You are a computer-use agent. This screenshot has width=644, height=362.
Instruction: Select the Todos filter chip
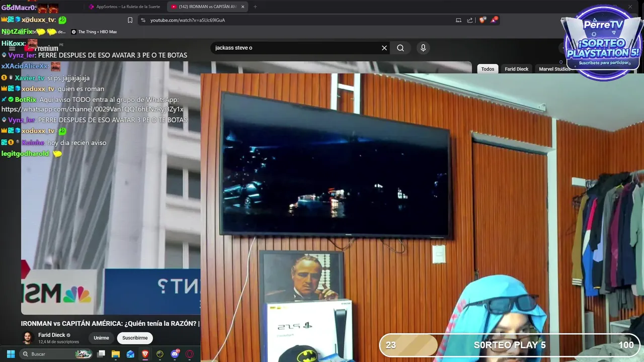488,69
